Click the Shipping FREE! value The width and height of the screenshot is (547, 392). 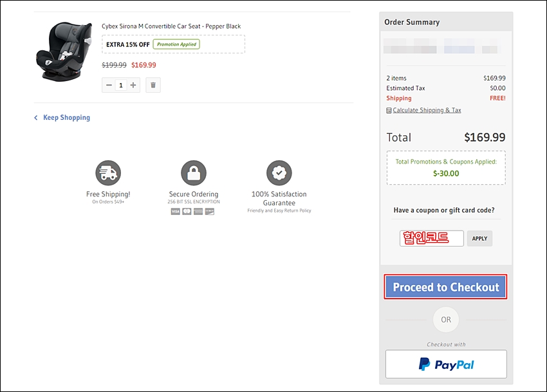[498, 98]
